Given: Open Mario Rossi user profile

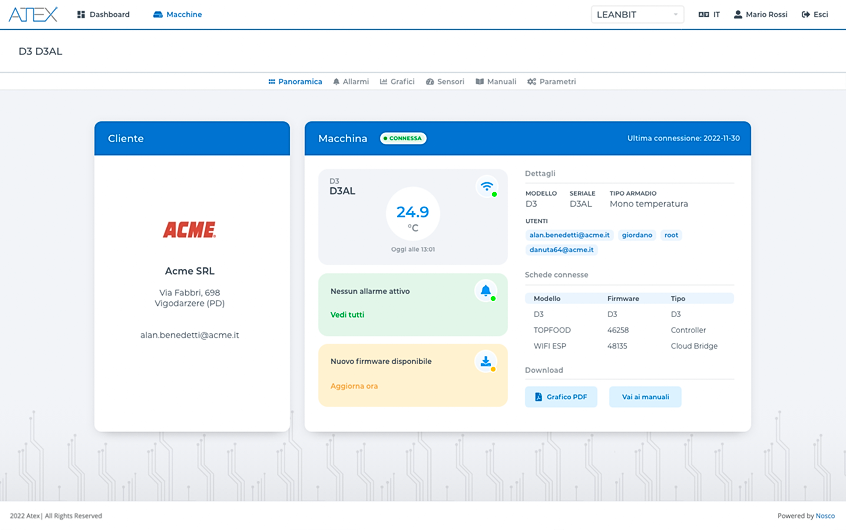Looking at the screenshot, I should (760, 15).
